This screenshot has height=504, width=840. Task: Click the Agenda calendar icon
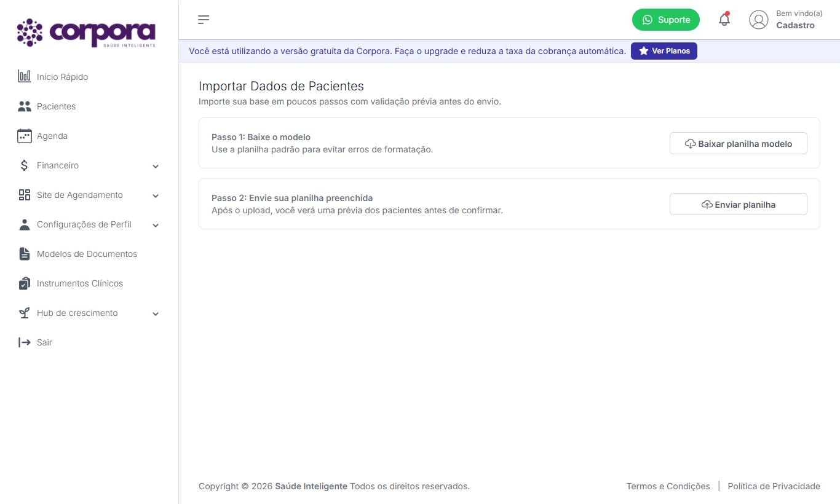25,136
